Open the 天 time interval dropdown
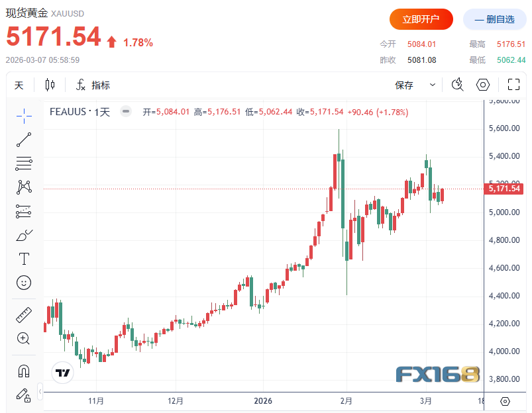Screen dimensions: 532x413 19,85
